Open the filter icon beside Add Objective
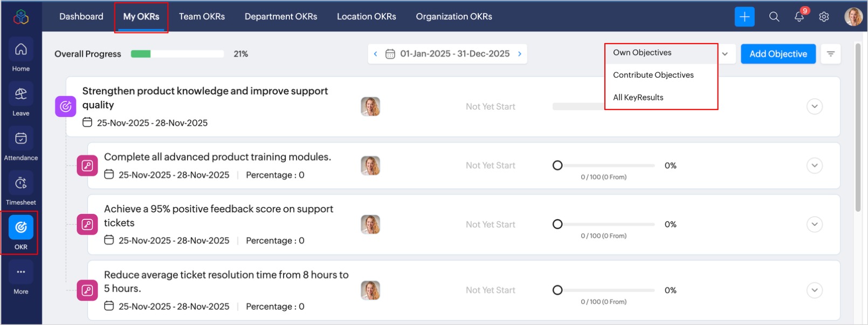The width and height of the screenshot is (868, 325). click(x=831, y=54)
